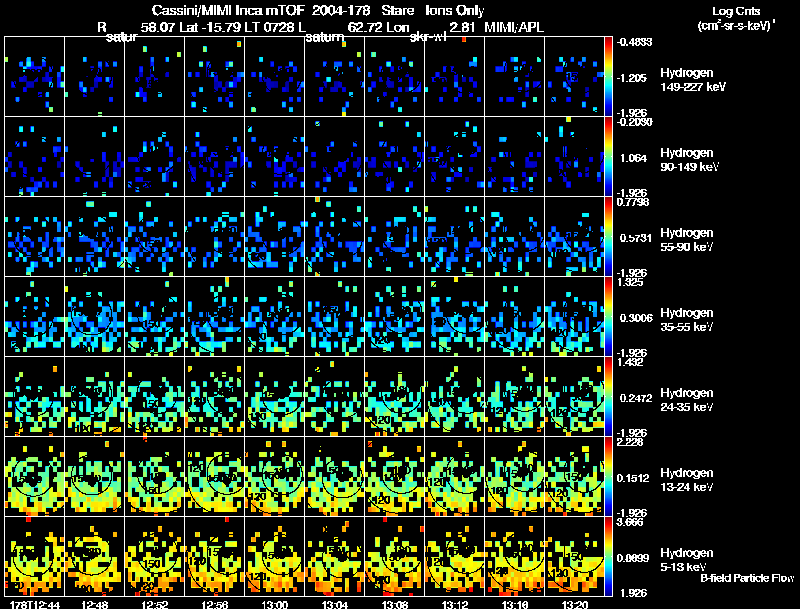
Task: Click the B-field Particle Flow legend text
Action: (x=746, y=579)
